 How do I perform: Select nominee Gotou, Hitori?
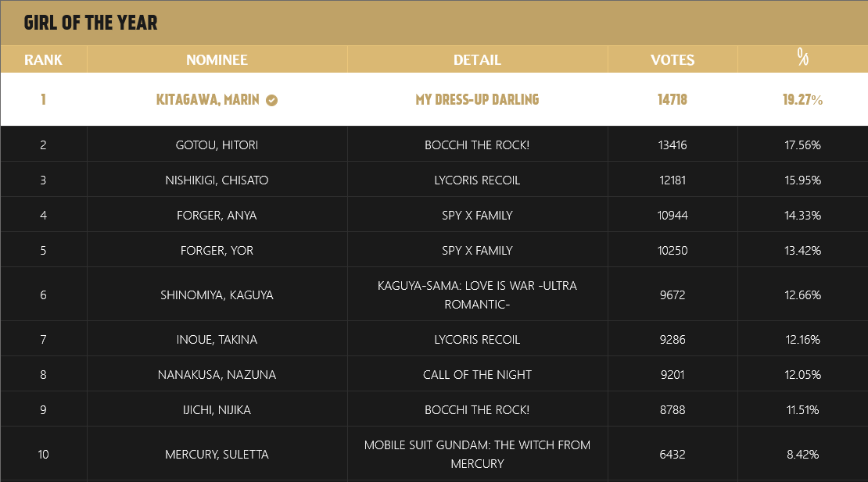click(x=217, y=145)
